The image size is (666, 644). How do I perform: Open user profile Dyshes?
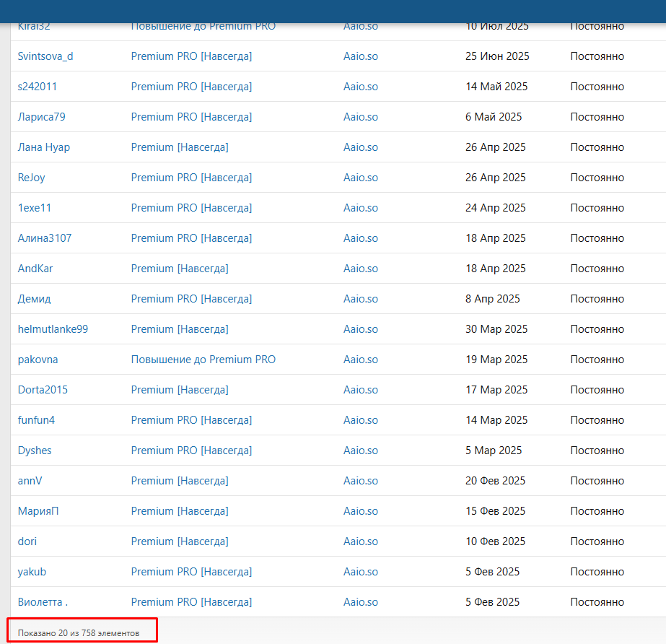(x=35, y=451)
